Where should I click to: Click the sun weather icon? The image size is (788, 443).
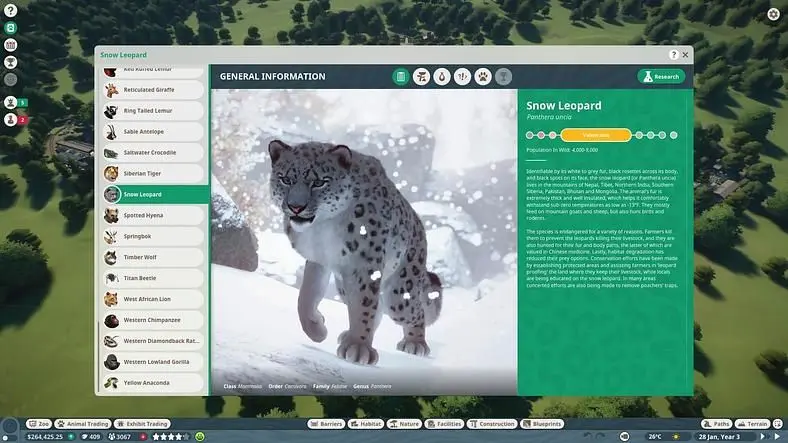coord(676,437)
